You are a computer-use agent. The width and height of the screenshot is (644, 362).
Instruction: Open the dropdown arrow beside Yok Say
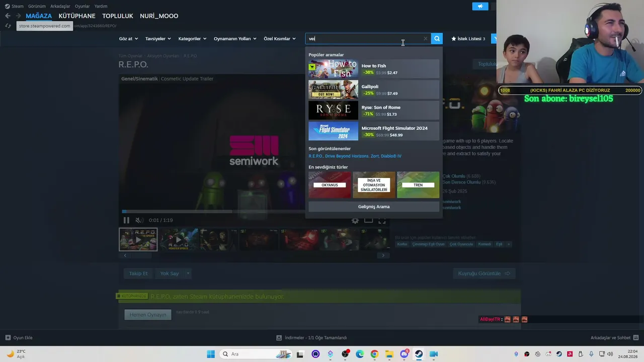click(x=188, y=274)
